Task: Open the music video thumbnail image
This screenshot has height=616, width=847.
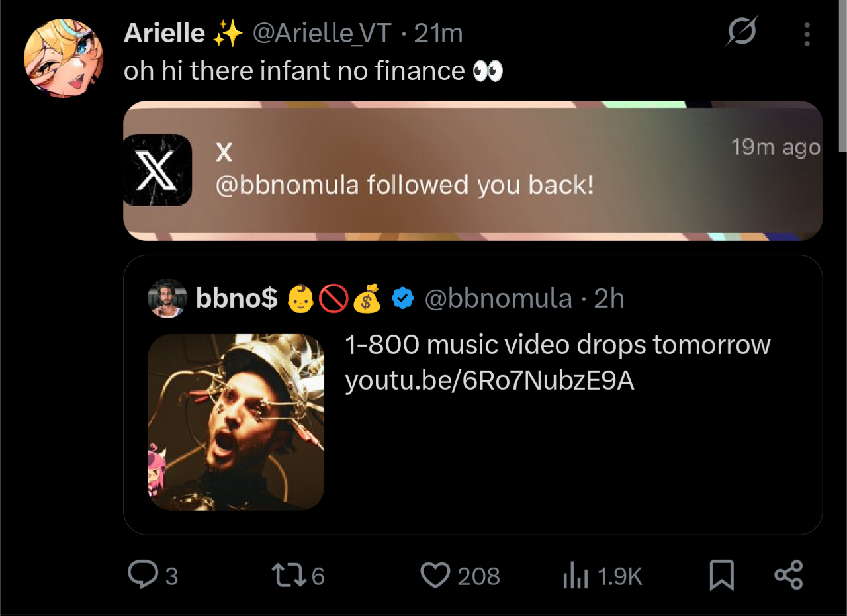Action: [x=236, y=422]
